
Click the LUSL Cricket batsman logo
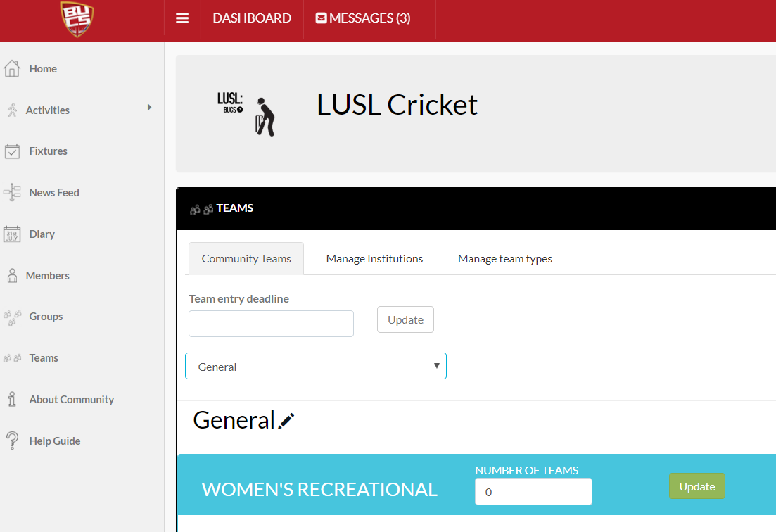246,114
